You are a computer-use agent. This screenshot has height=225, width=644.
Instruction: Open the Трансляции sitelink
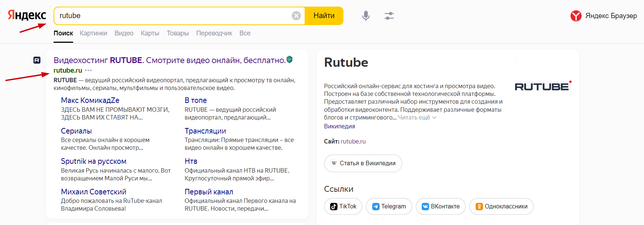[x=205, y=131]
